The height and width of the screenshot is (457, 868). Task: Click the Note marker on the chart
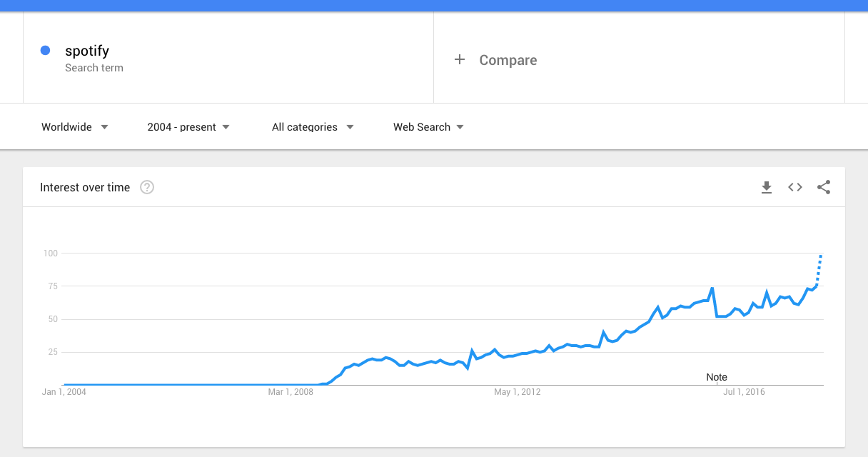click(717, 377)
